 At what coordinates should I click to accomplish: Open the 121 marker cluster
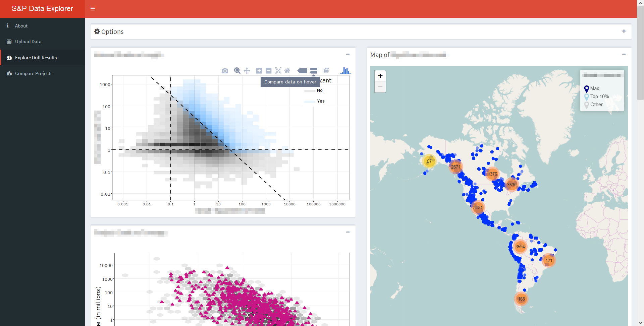tap(549, 260)
